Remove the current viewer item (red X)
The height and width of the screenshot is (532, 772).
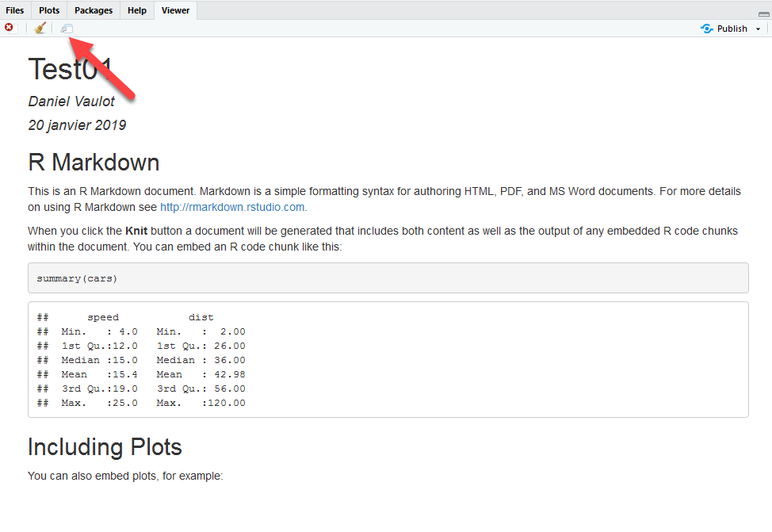[x=10, y=28]
